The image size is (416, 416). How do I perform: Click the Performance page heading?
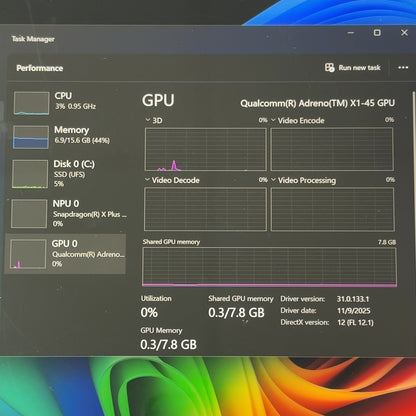(40, 68)
